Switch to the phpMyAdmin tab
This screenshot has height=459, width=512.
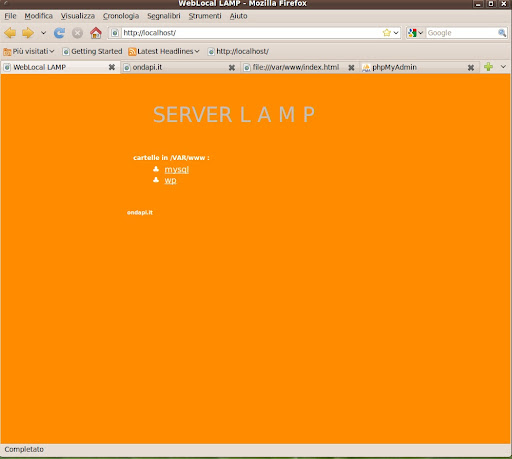tap(419, 67)
